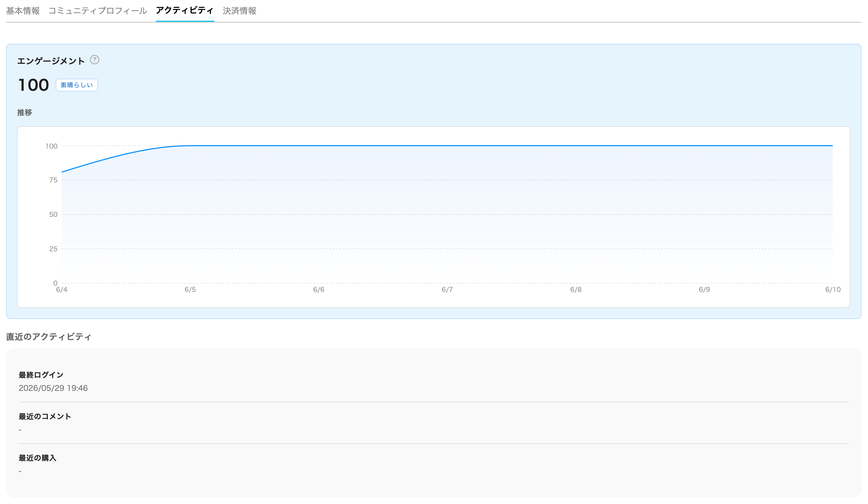Click the 25 y-axis label
This screenshot has height=504, width=868.
[x=53, y=249]
